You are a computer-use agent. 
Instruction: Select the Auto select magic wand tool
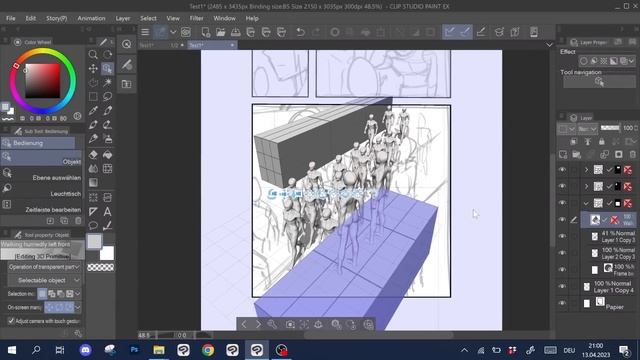[107, 82]
